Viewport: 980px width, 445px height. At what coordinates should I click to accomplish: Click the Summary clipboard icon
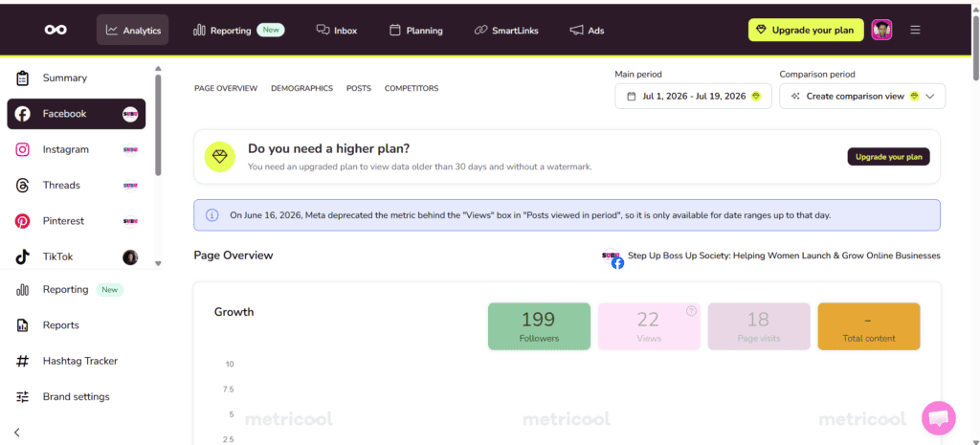[x=23, y=78]
